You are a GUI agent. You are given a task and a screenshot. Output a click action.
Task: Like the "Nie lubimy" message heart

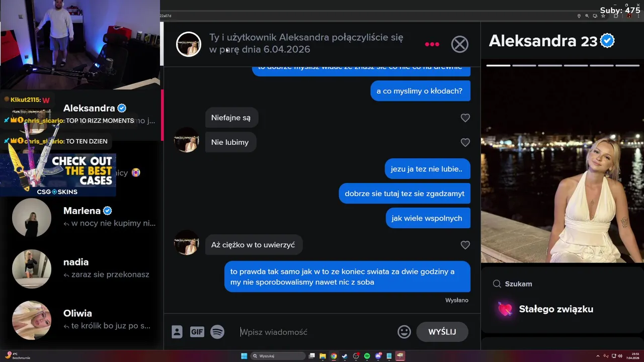pyautogui.click(x=465, y=142)
